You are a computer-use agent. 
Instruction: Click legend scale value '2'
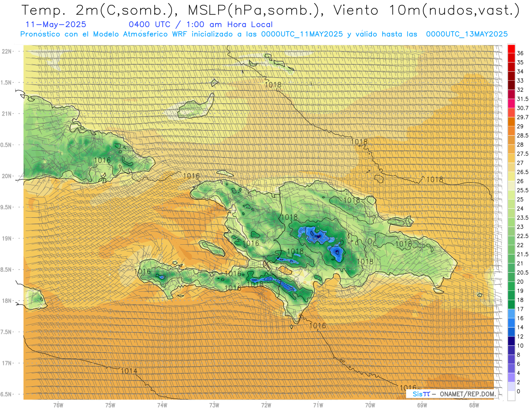point(519,382)
